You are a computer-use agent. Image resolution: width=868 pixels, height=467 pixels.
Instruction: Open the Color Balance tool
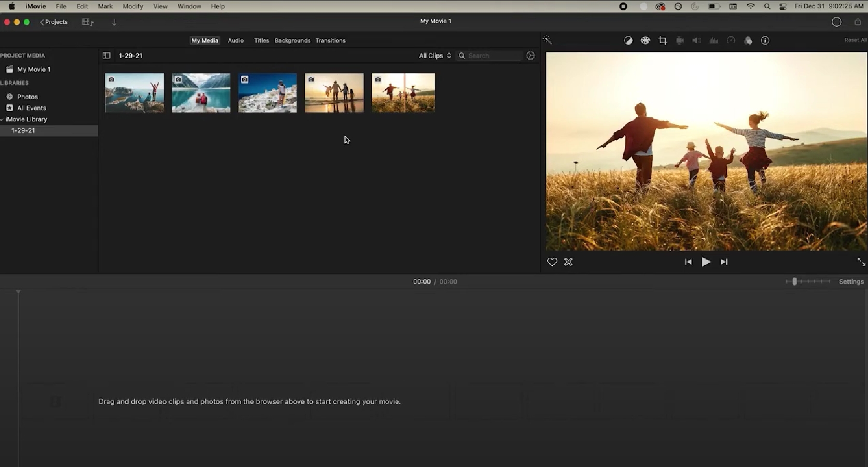coord(628,40)
